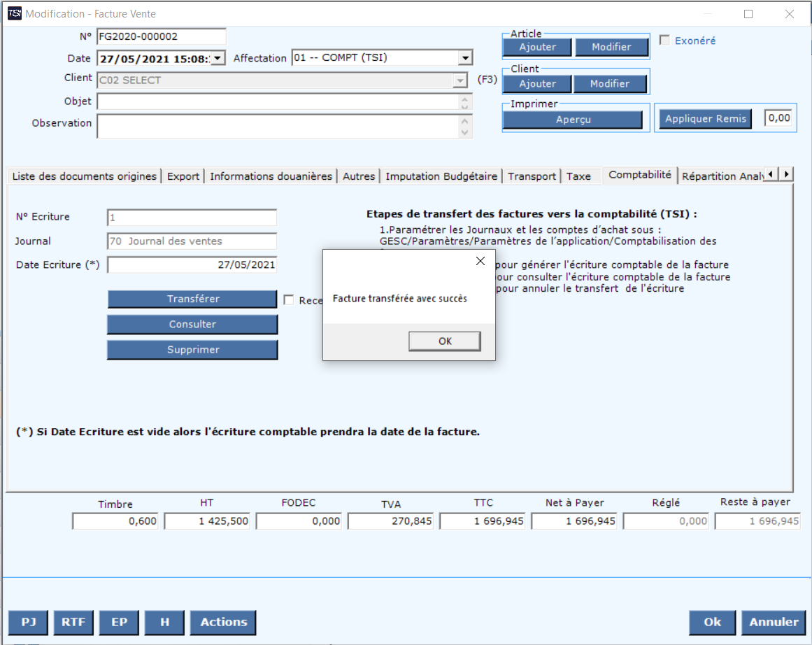Viewport: 812px width, 645px height.
Task: Click the Réglé amount field
Action: pos(665,521)
